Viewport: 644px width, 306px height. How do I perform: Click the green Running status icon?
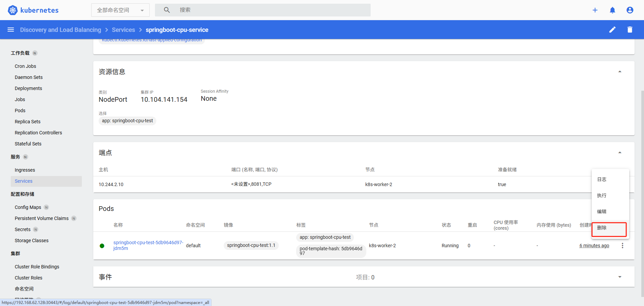102,246
